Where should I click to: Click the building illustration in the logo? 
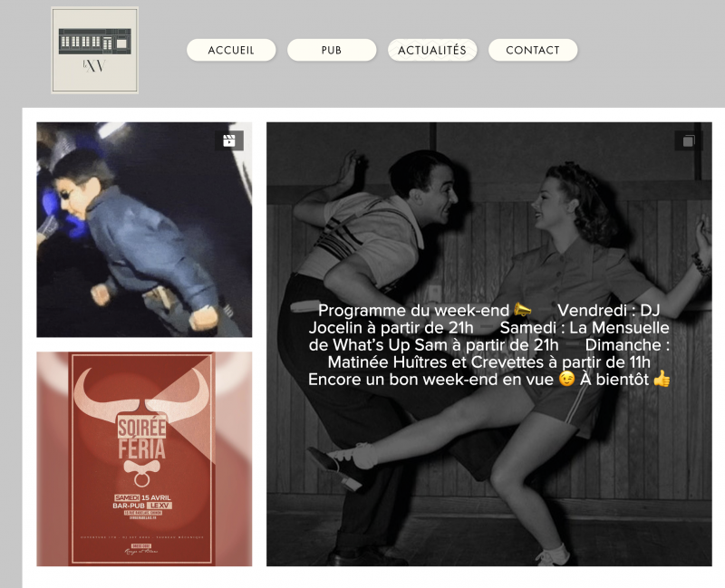coord(95,40)
